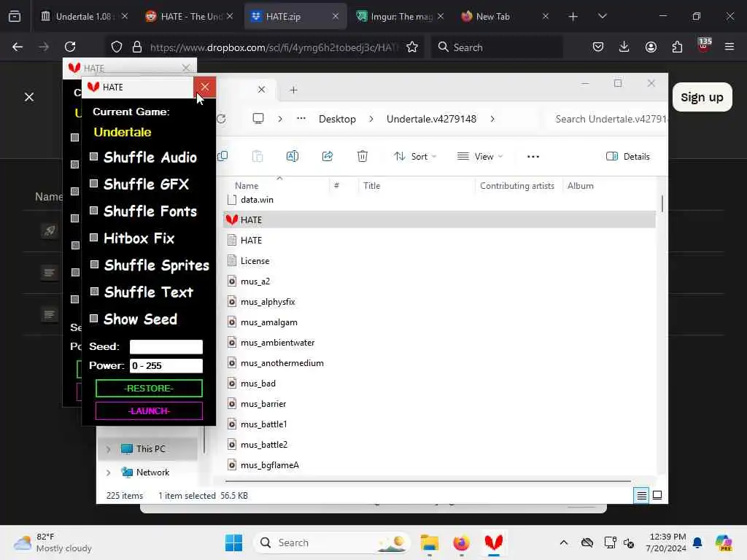Screen dimensions: 747x560
Task: Enable the Shuffle GFX option
Action: point(94,183)
